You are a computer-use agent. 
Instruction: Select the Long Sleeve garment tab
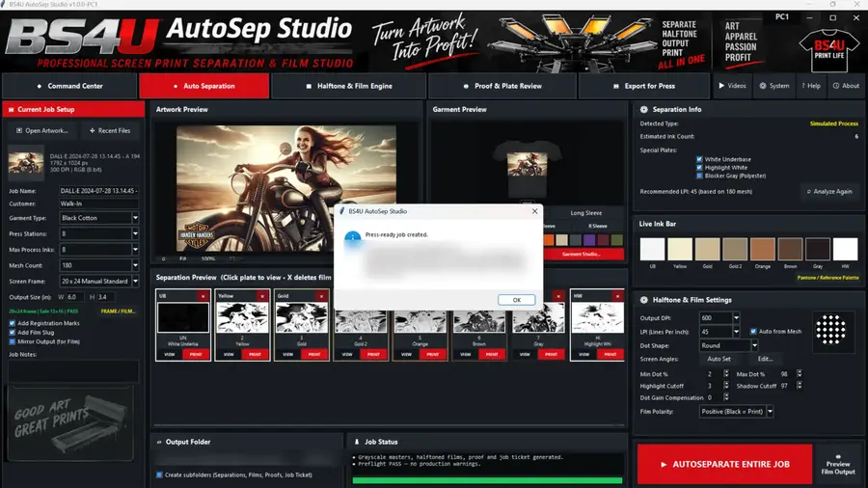585,213
